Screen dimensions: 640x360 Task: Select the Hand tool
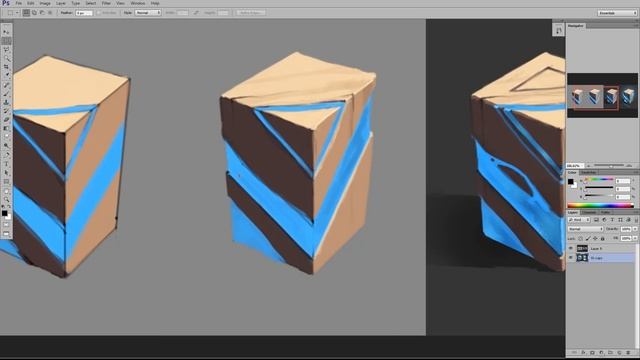pos(6,191)
